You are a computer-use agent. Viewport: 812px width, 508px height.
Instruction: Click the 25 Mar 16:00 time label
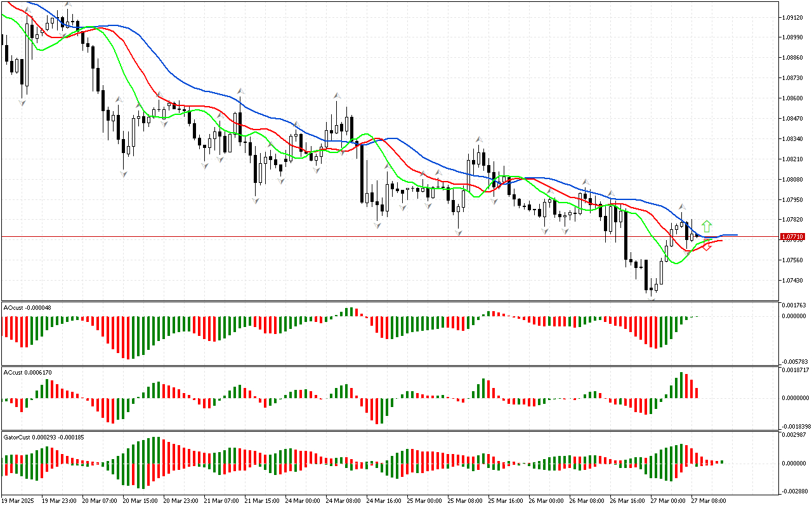[506, 500]
